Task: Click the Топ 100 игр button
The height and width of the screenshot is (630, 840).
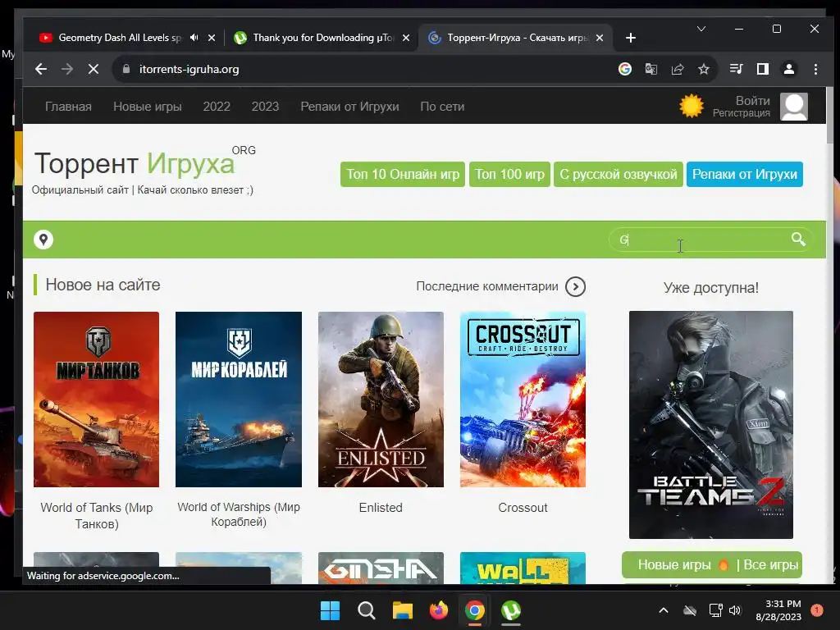Action: (x=509, y=174)
